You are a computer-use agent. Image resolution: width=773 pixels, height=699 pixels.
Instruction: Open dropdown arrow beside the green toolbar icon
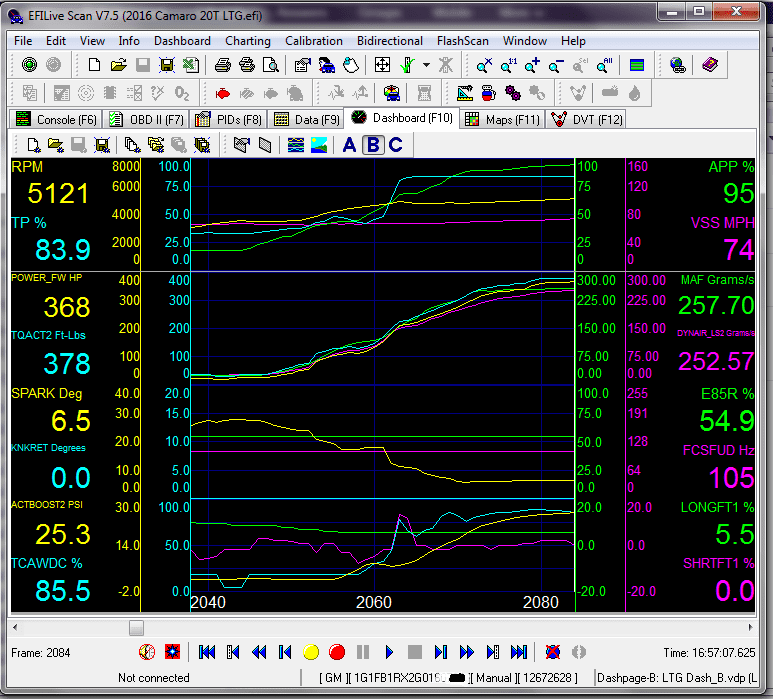(427, 65)
